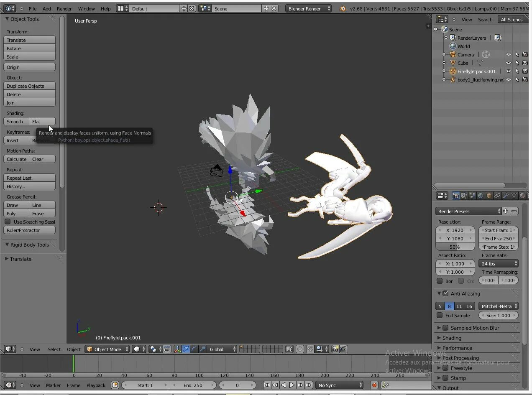Click the 50% resolution percentage slider

[x=455, y=247]
